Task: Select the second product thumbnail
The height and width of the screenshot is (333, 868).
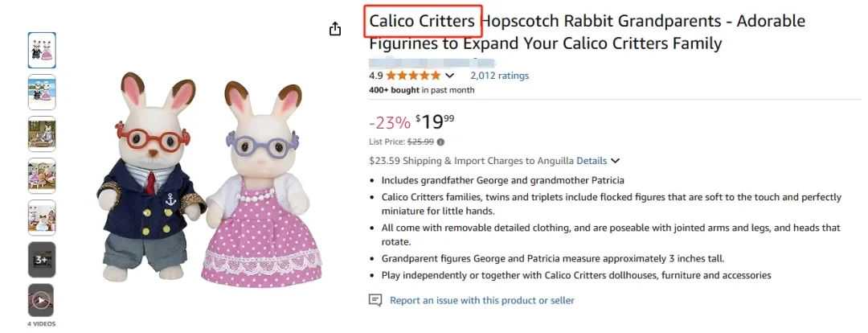Action: point(42,92)
